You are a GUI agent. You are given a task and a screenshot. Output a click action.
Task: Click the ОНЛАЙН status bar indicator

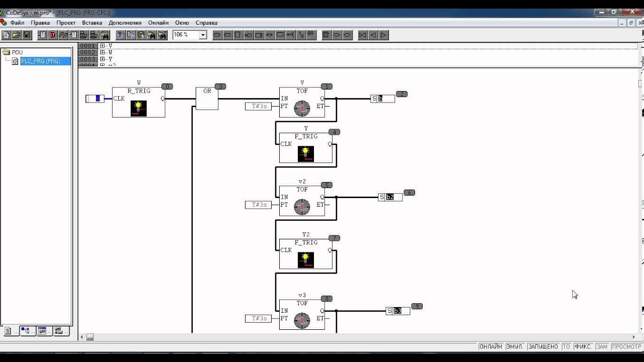(491, 346)
